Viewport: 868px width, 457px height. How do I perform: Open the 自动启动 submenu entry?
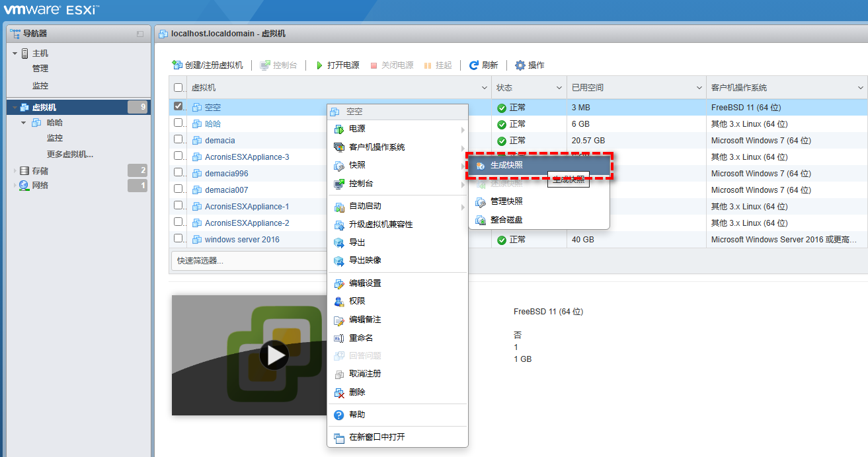point(397,206)
